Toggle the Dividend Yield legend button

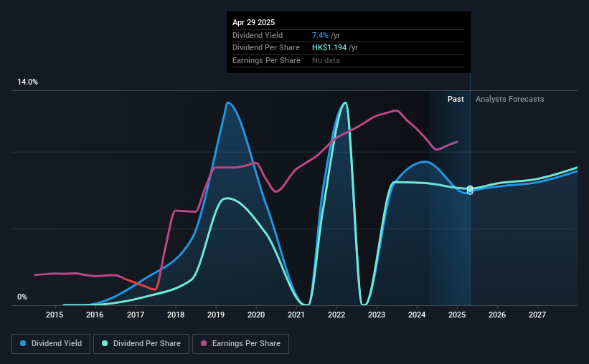click(51, 344)
